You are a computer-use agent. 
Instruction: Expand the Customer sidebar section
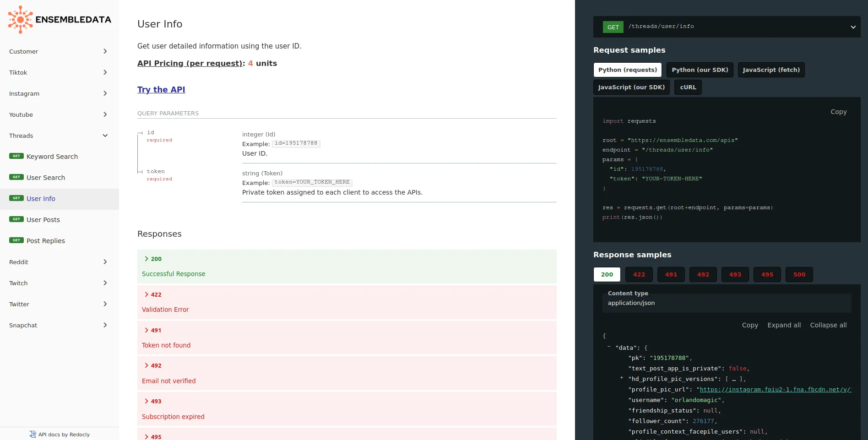coord(60,51)
